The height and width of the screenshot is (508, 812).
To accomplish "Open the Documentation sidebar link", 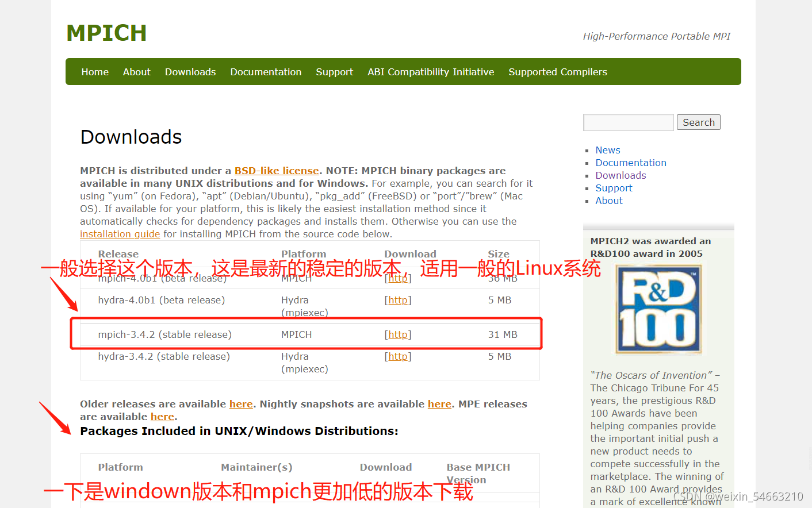I will [x=631, y=163].
